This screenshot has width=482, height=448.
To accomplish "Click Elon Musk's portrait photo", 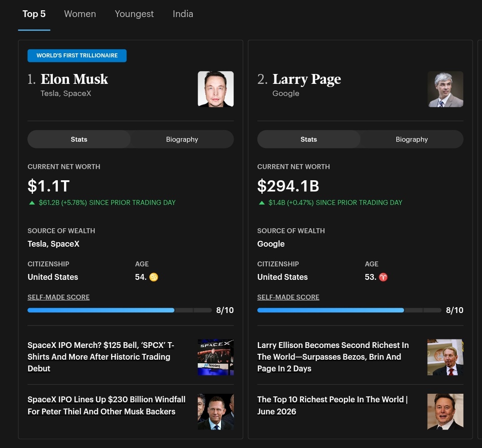I will tap(216, 89).
